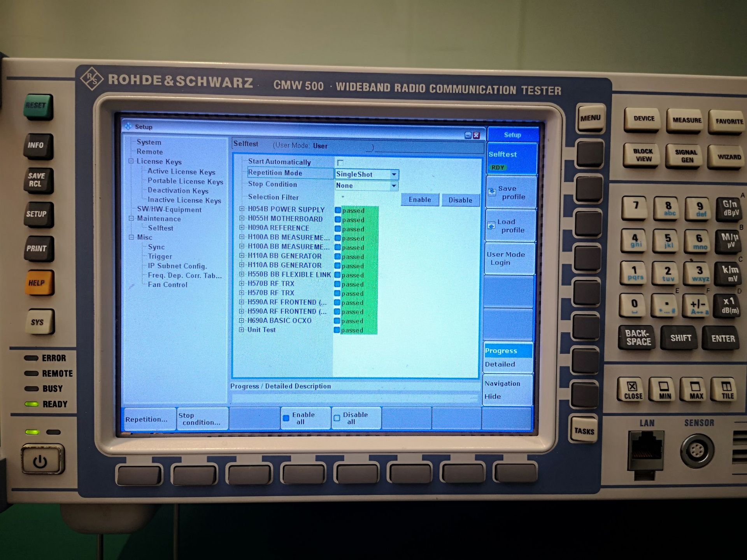
Task: Toggle the Start Automatically checkbox
Action: tap(340, 162)
